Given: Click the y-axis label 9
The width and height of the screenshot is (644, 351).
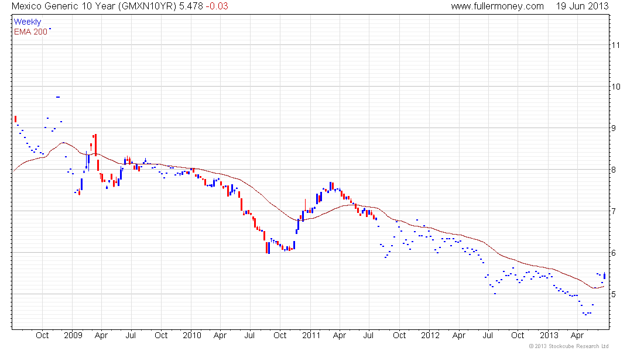Looking at the screenshot, I should pyautogui.click(x=614, y=128).
